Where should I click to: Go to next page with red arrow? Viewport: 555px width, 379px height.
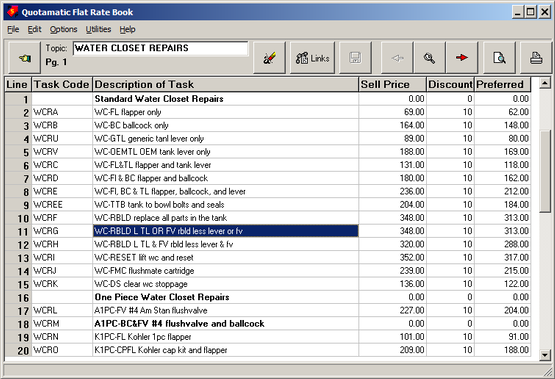[462, 58]
